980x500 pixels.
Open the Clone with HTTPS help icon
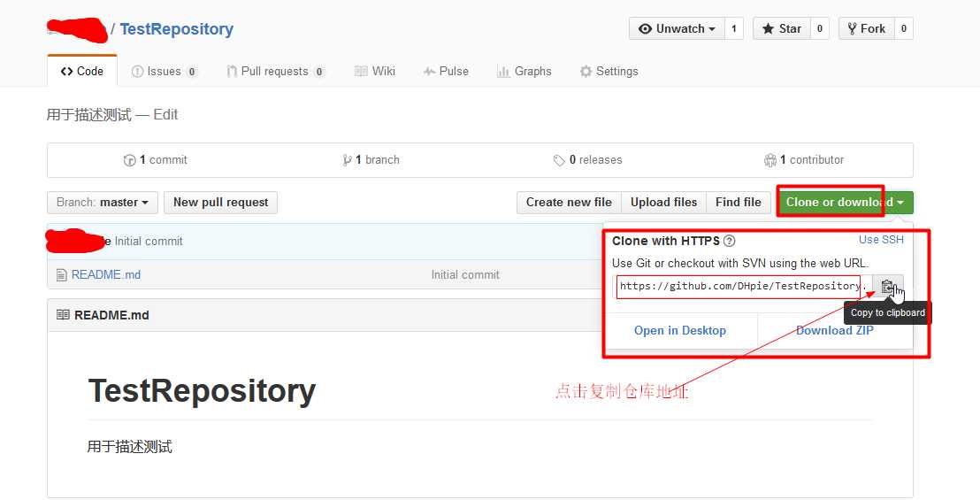tap(729, 241)
